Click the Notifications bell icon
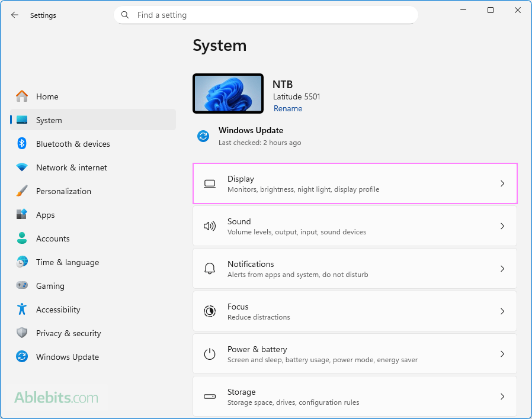 (210, 269)
